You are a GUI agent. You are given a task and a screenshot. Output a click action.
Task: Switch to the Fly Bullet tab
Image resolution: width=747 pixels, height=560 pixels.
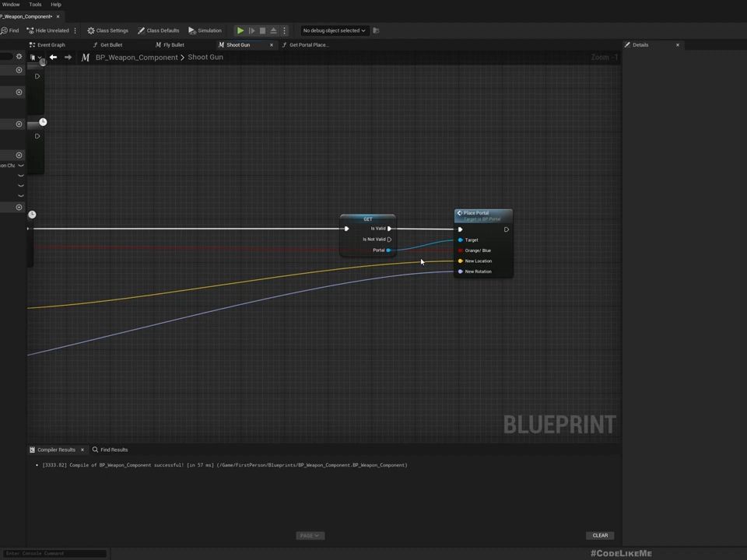pos(170,45)
